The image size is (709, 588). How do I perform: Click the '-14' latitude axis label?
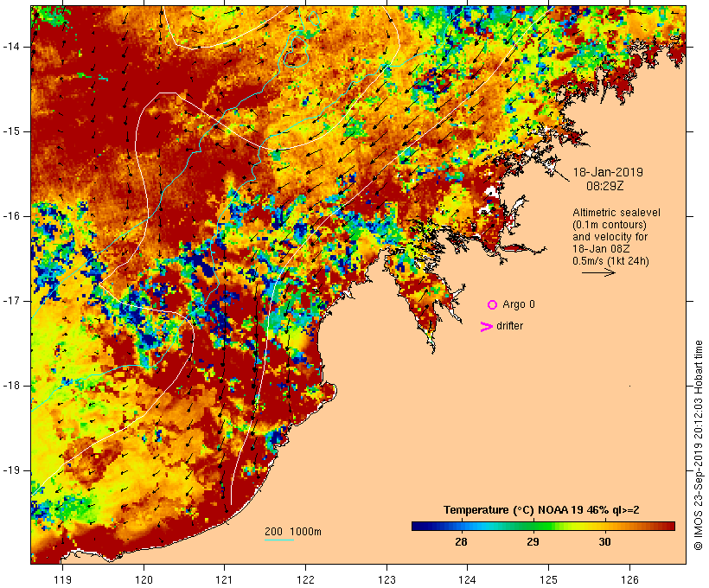coord(11,47)
